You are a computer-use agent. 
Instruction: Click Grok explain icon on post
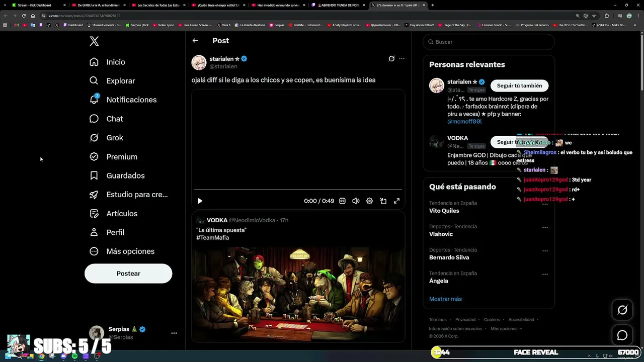click(x=391, y=59)
